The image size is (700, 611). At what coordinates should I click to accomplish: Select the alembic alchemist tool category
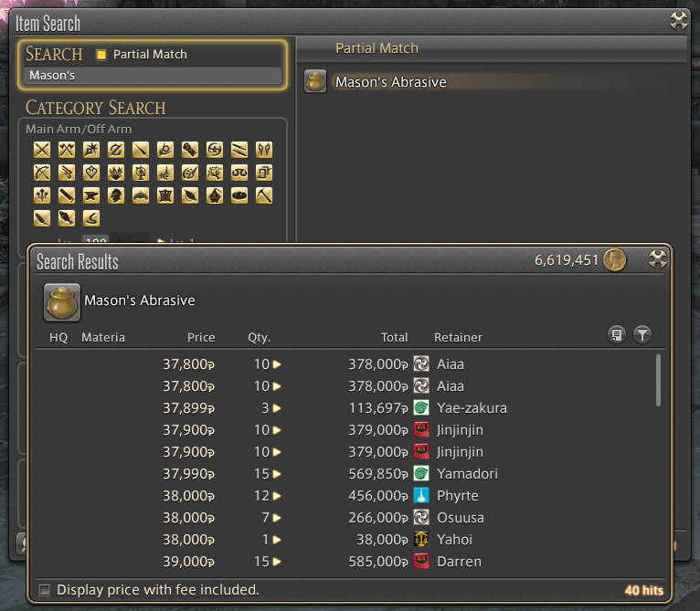(215, 195)
